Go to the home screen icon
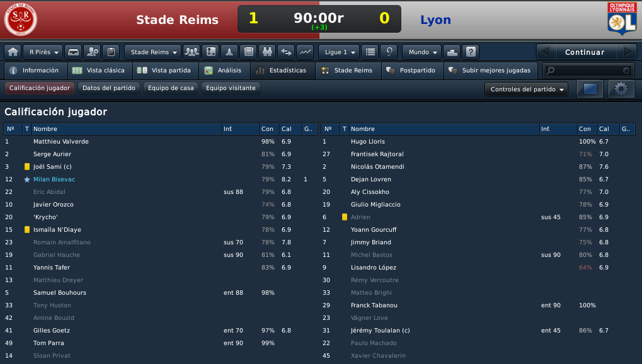642x364 pixels. pos(13,52)
